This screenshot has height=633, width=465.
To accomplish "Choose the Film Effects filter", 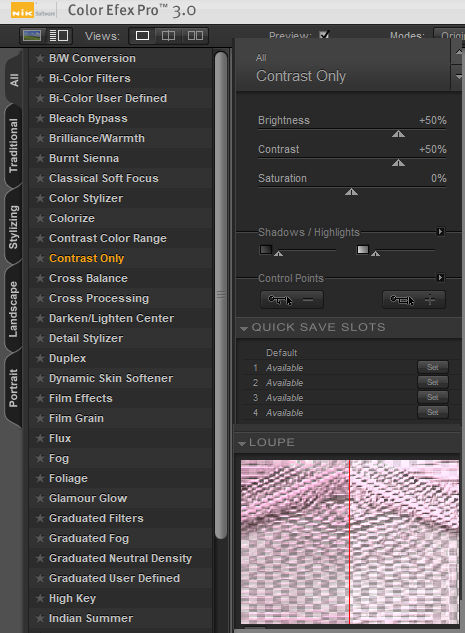I will pyautogui.click(x=80, y=398).
